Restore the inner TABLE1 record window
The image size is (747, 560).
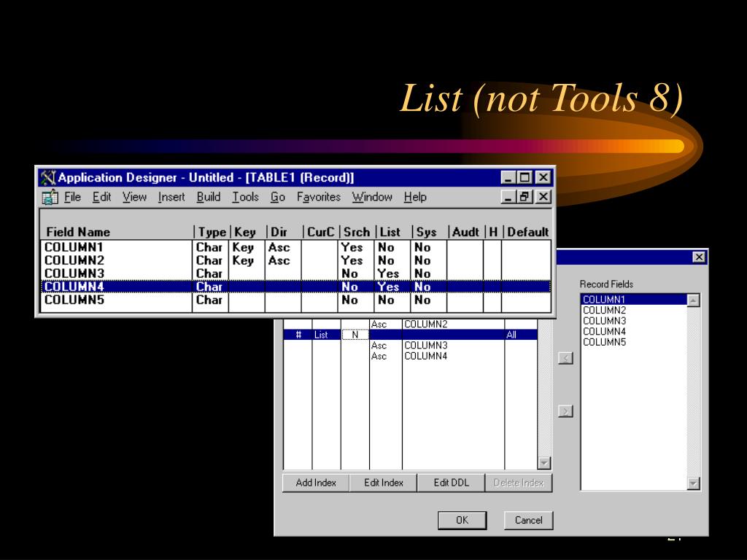(x=525, y=197)
